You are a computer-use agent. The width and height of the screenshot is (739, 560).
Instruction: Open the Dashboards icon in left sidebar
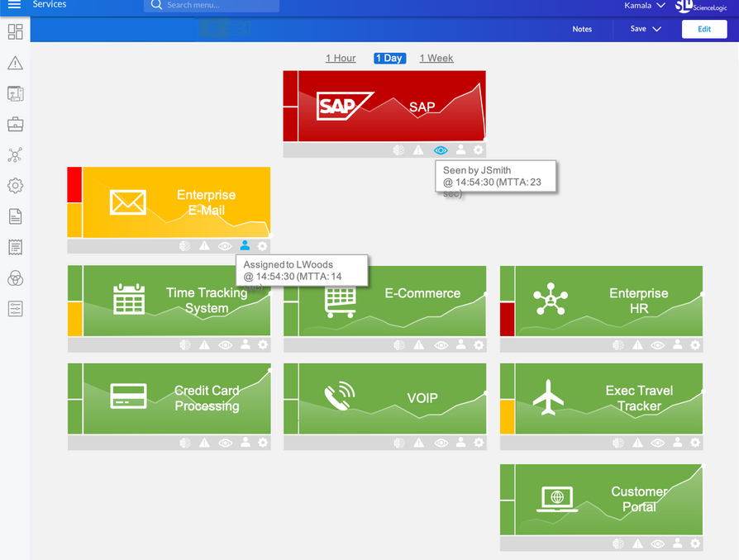[x=15, y=32]
